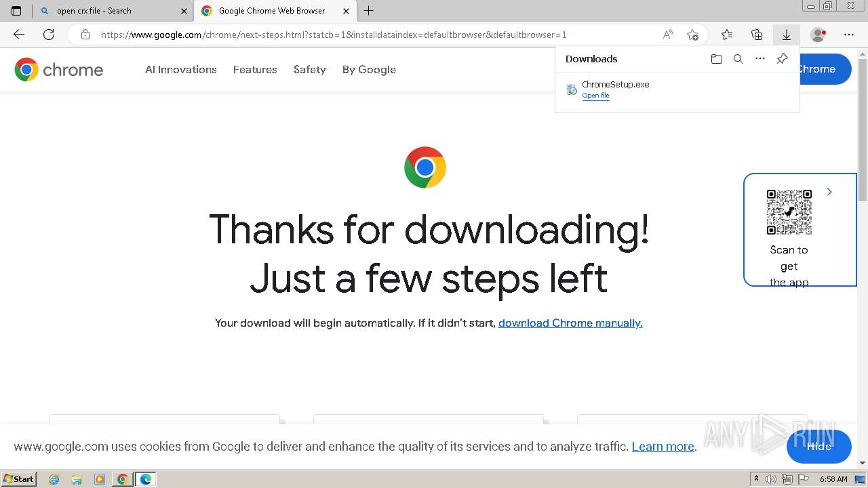Click the blue Download Chrome button
The image size is (868, 488).
click(825, 69)
